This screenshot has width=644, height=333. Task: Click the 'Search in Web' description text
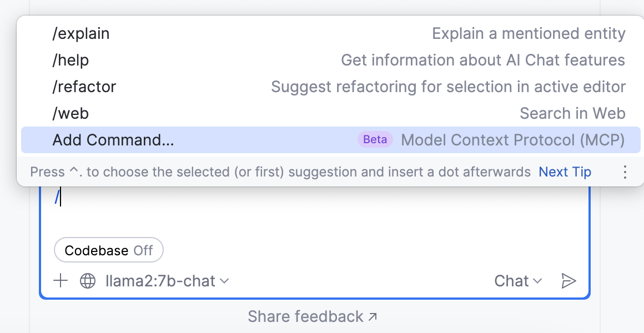click(x=572, y=113)
